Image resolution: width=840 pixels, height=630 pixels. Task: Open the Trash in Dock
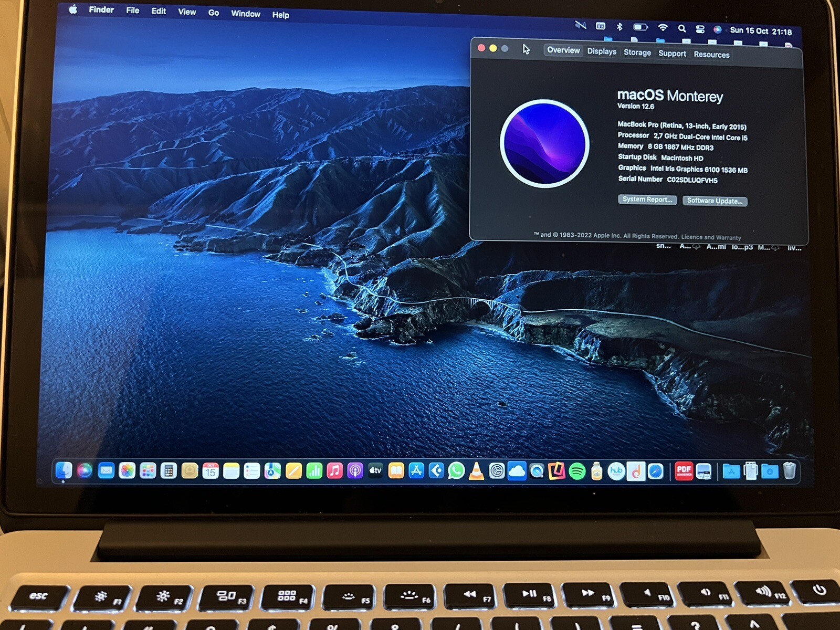tap(789, 471)
